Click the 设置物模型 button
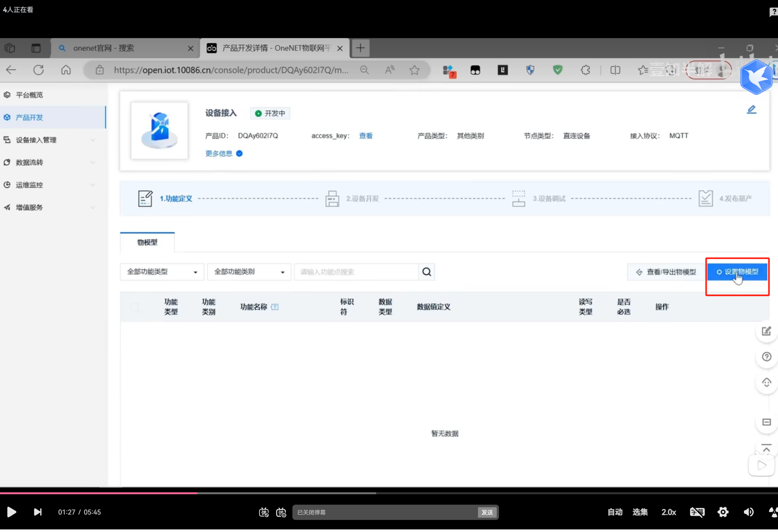Viewport: 778px width, 532px height. click(737, 272)
